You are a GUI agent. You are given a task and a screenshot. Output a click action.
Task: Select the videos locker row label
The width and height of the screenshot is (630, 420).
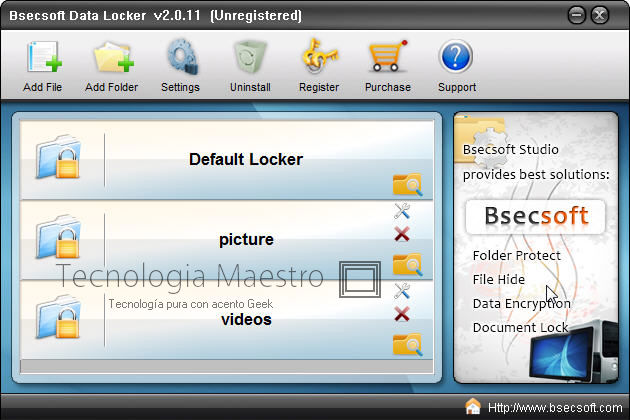pos(246,320)
